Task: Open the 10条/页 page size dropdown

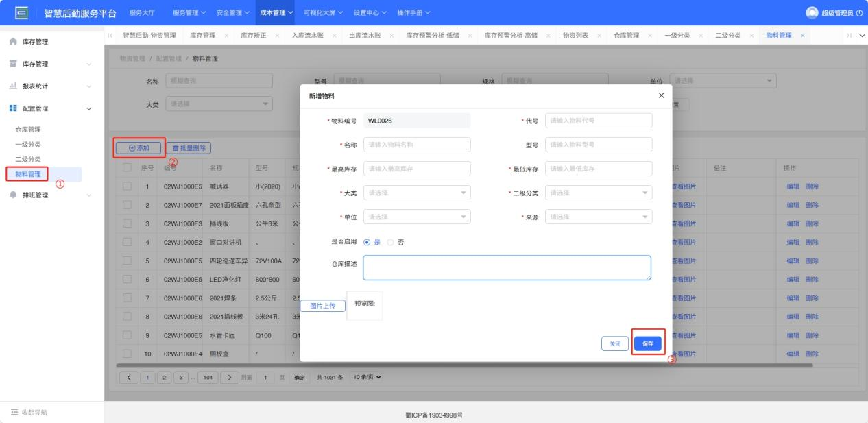Action: (x=365, y=377)
